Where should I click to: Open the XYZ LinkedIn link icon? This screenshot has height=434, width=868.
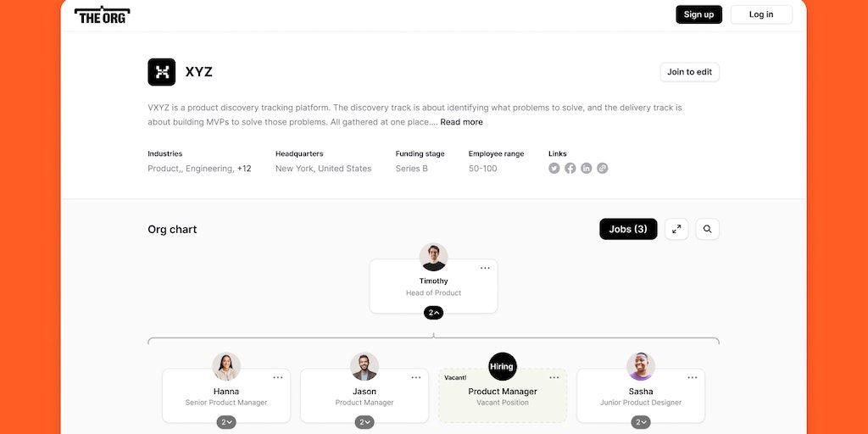[587, 168]
